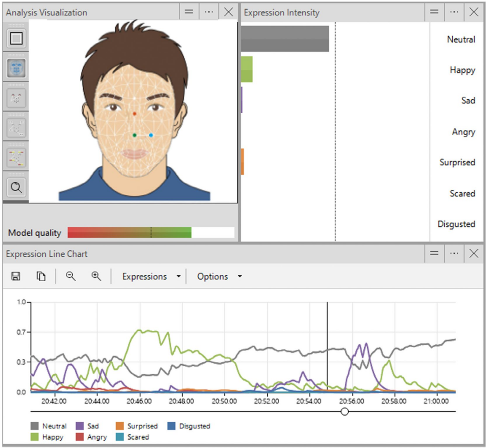Click the timeline slider handle under the chart
This screenshot has width=487, height=448.
[x=345, y=411]
